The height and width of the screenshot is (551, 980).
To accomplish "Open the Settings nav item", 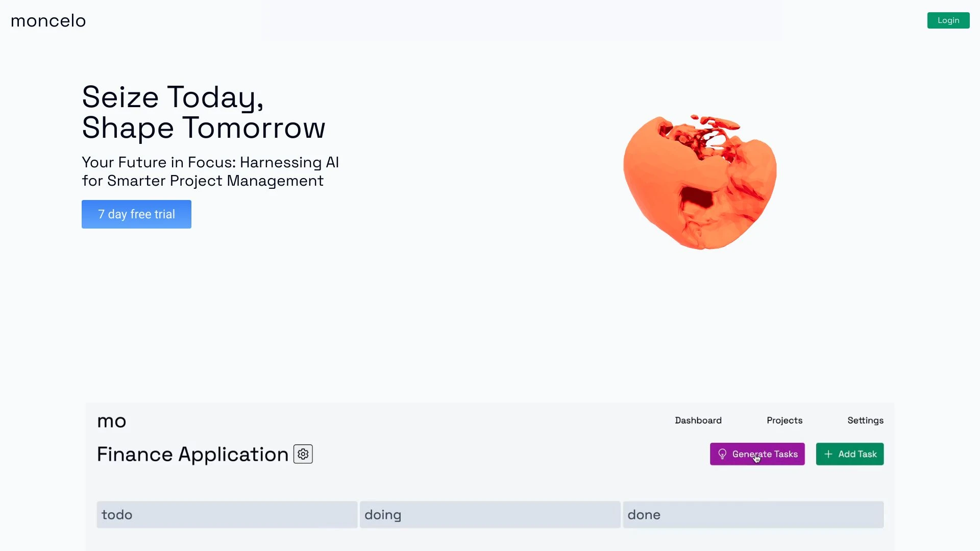I will click(865, 420).
